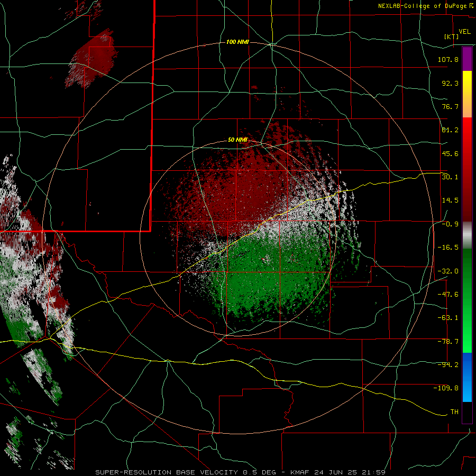
Task: Click the 76.7 velocity scale value
Action: (450, 106)
